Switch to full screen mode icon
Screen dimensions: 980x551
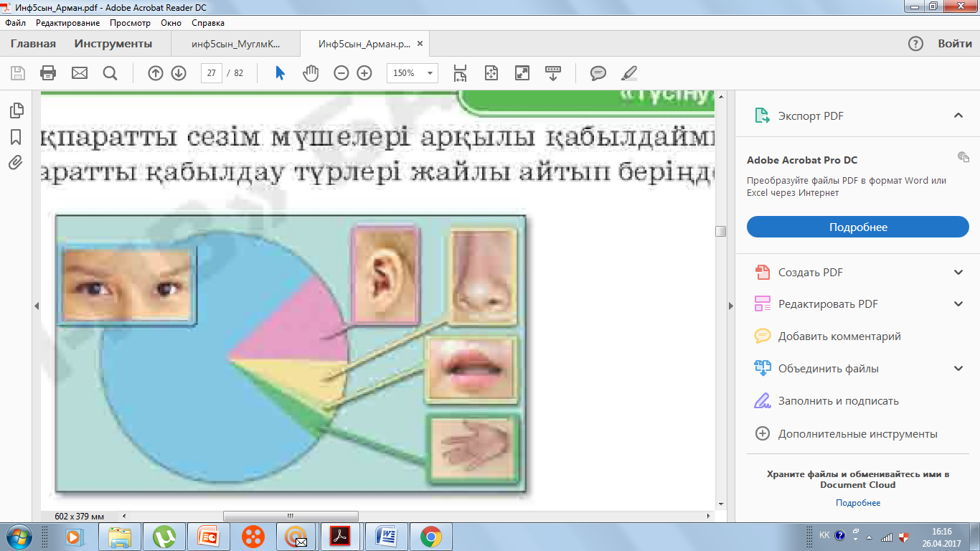522,73
